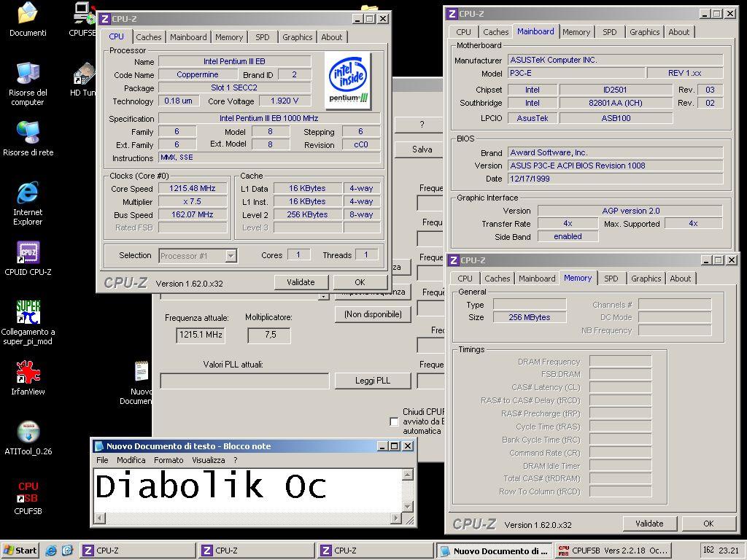The image size is (747, 560).
Task: Open the File menu in Notepad
Action: pos(102,460)
